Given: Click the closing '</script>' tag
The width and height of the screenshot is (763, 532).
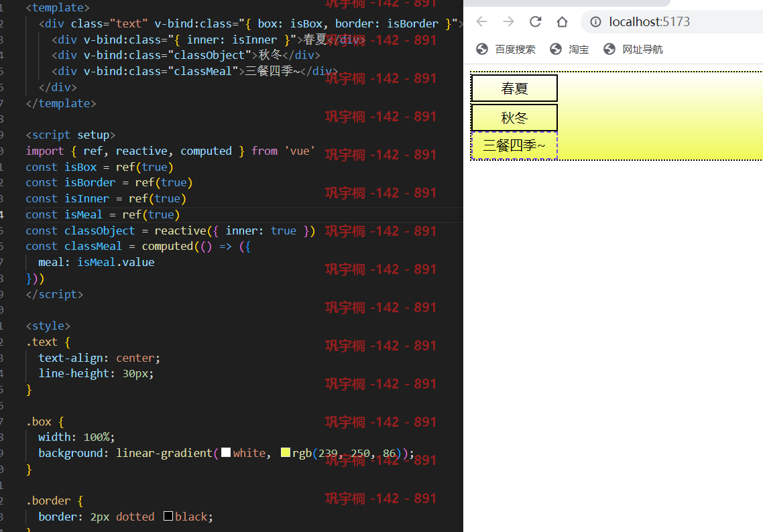Looking at the screenshot, I should tap(54, 294).
